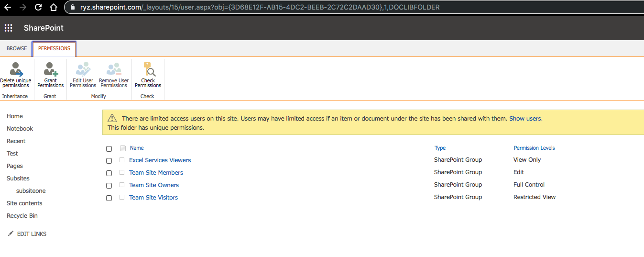This screenshot has width=644, height=257.
Task: Check the Team Site Owners row checkbox
Action: pyautogui.click(x=109, y=186)
